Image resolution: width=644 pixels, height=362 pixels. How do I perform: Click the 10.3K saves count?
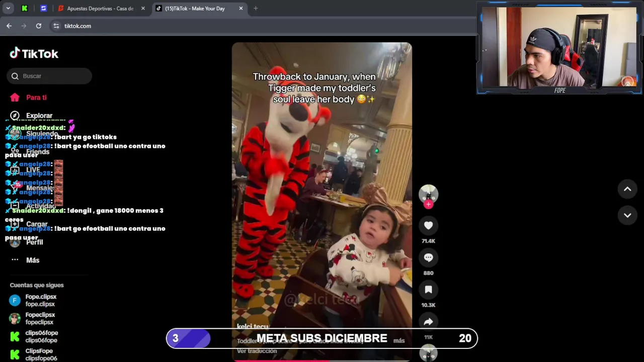428,305
